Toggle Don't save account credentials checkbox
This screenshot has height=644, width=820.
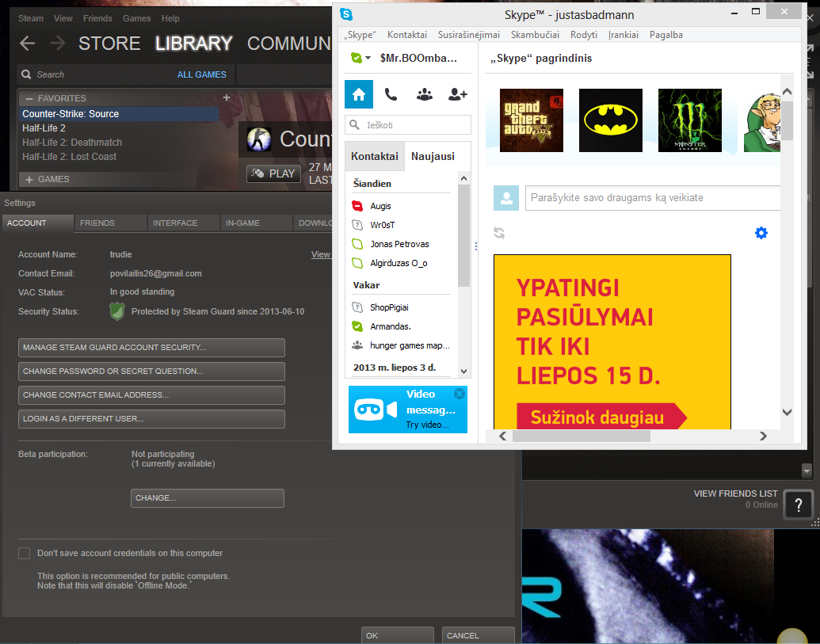click(24, 553)
